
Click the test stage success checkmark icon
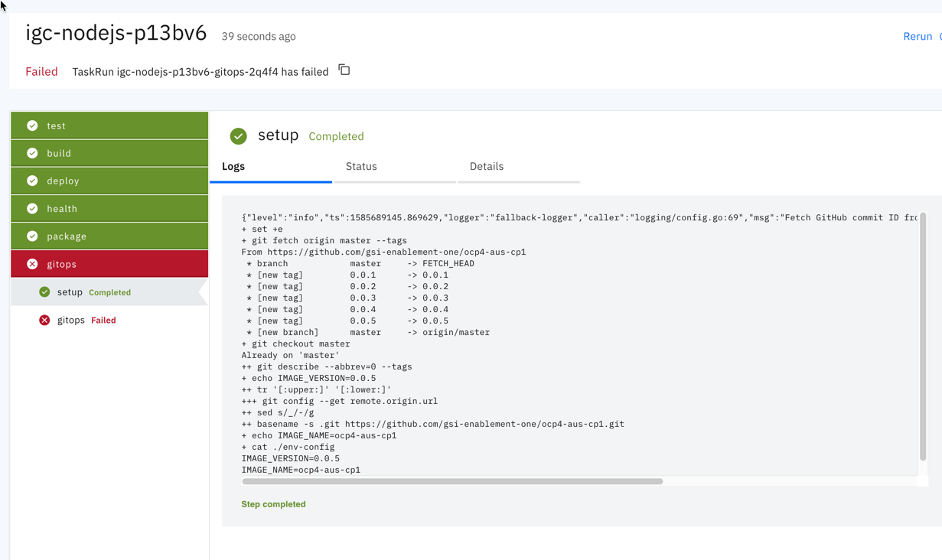tap(31, 125)
